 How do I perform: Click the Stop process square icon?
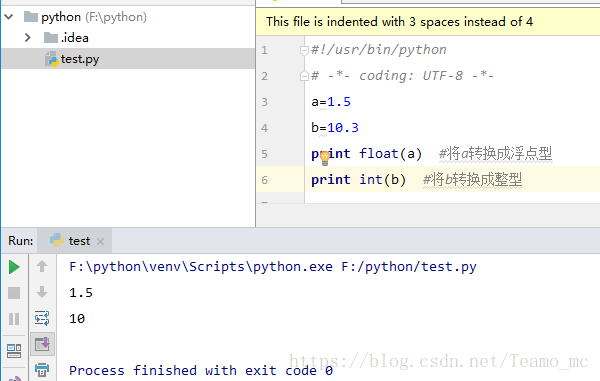[14, 293]
